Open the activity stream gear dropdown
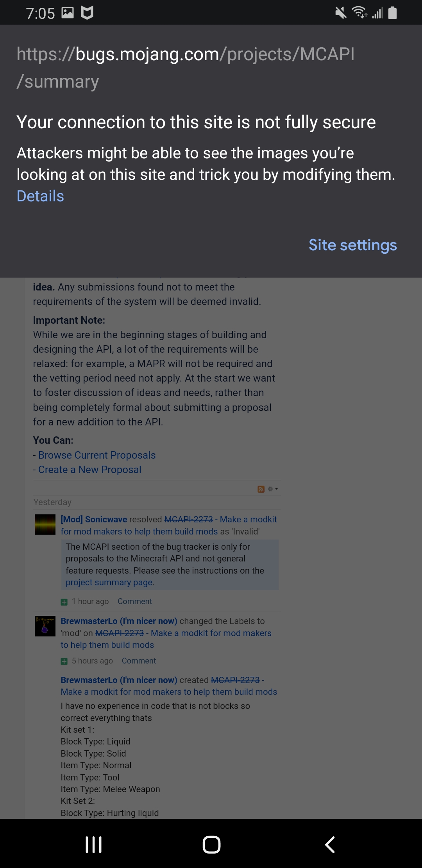The width and height of the screenshot is (422, 868). click(273, 489)
